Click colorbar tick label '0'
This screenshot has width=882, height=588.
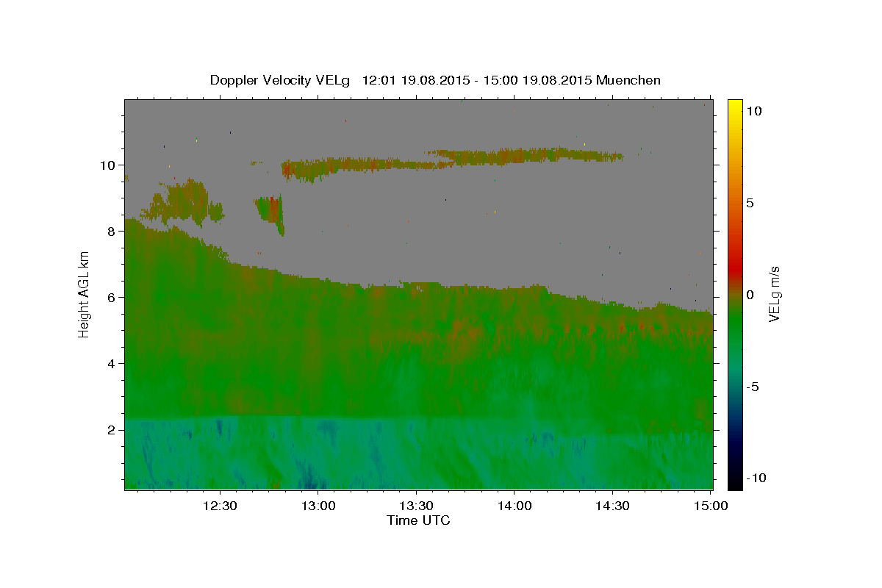[x=750, y=295]
